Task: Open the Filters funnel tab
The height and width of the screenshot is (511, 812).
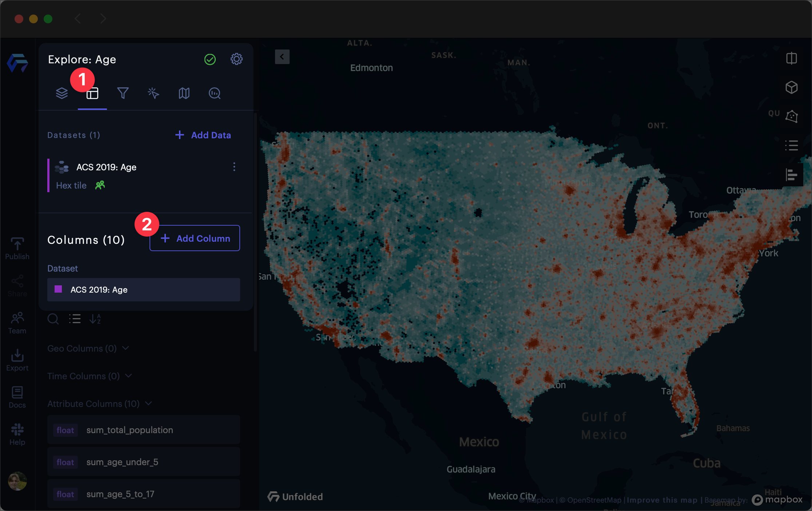Action: coord(123,94)
